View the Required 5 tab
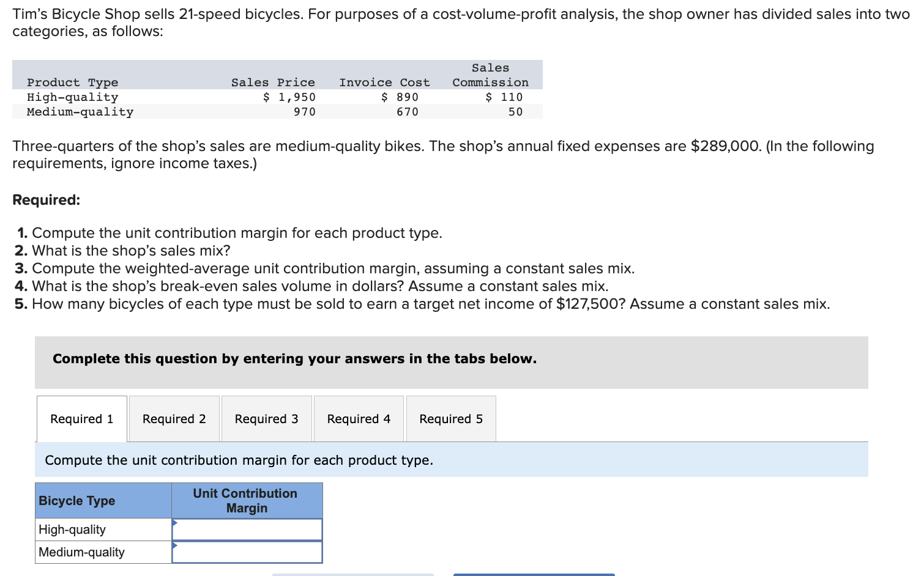Screen dimensions: 924x576 click(x=451, y=419)
